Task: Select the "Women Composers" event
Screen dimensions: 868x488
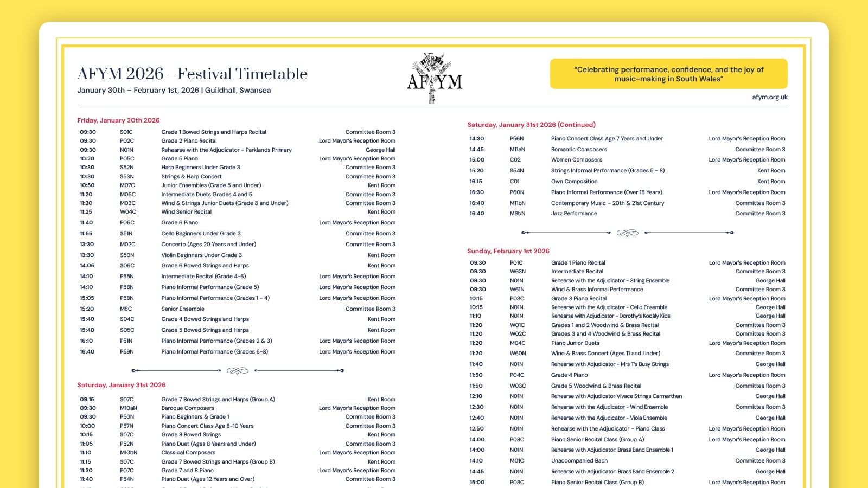Action: pyautogui.click(x=576, y=160)
